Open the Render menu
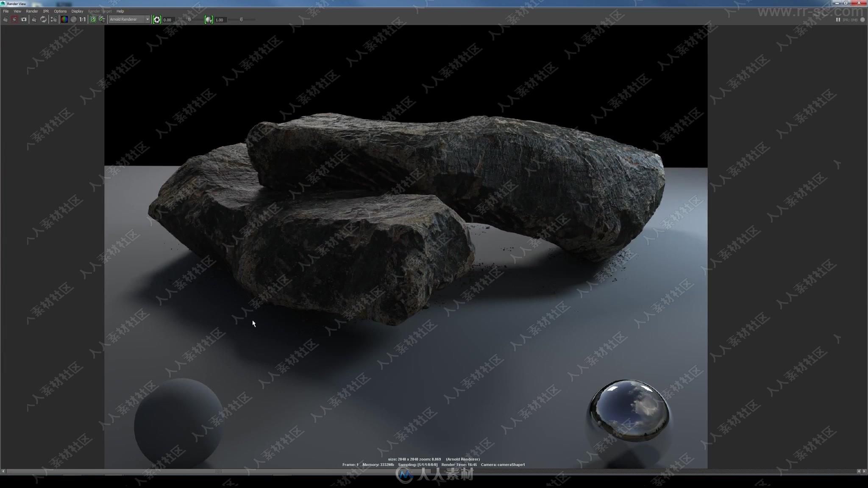The width and height of the screenshot is (868, 488). point(32,11)
